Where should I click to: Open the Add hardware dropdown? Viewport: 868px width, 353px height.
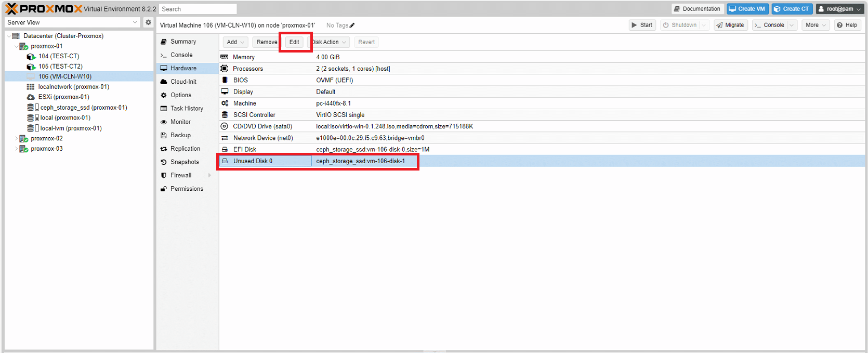(x=235, y=42)
